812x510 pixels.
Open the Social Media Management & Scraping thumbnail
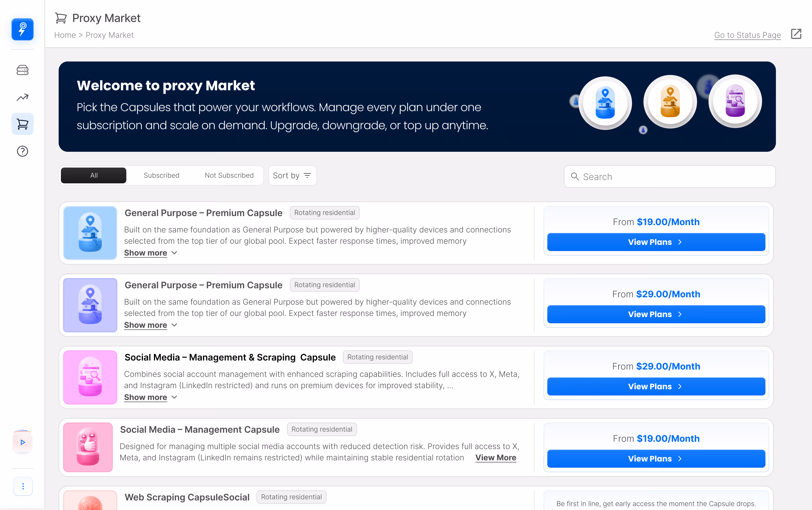[x=90, y=377]
